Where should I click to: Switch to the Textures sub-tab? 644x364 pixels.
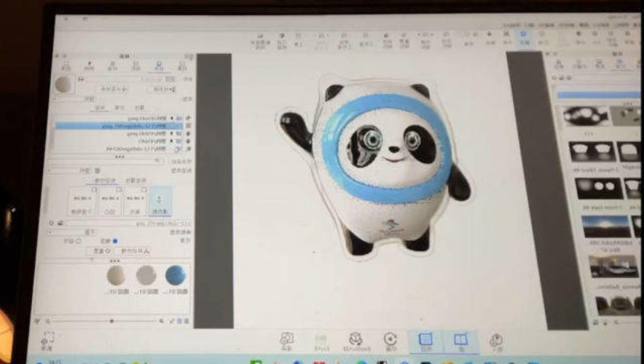(x=119, y=108)
